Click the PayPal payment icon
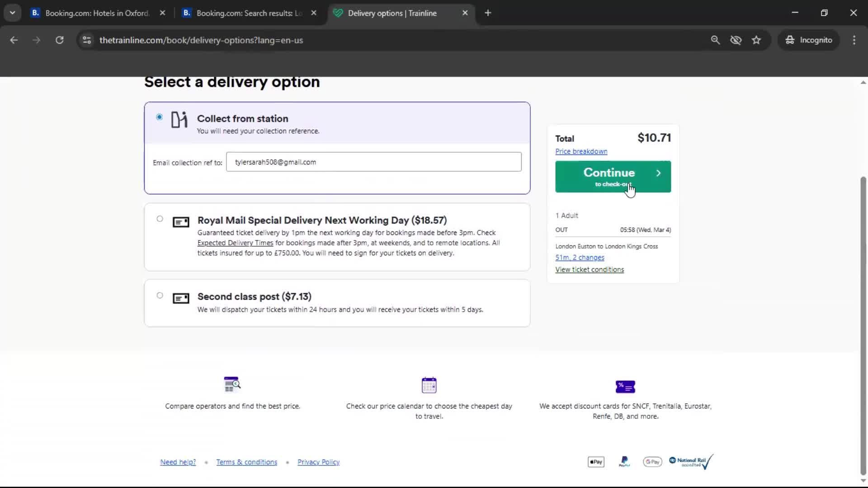868x488 pixels. click(x=624, y=461)
